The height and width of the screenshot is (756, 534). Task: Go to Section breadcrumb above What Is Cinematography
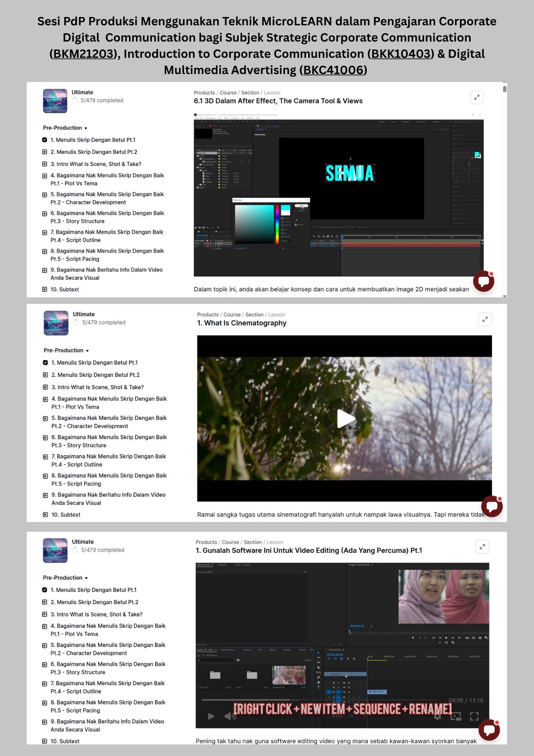pos(255,314)
